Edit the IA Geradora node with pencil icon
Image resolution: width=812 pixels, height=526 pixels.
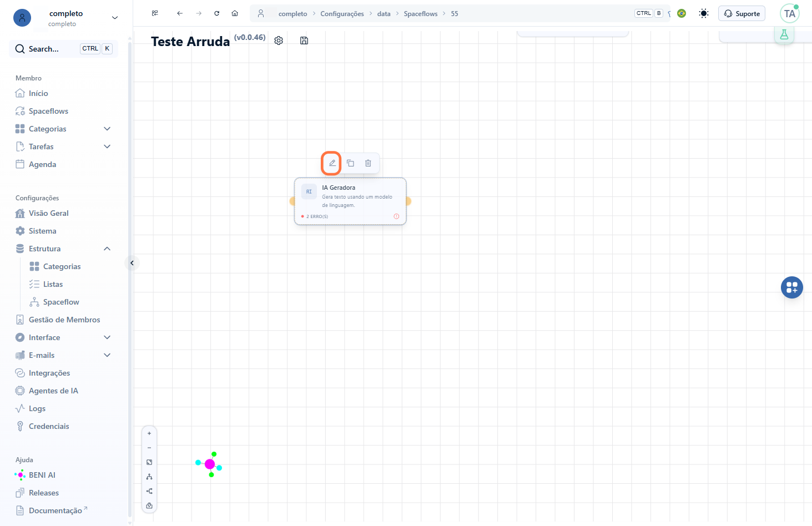pos(332,163)
